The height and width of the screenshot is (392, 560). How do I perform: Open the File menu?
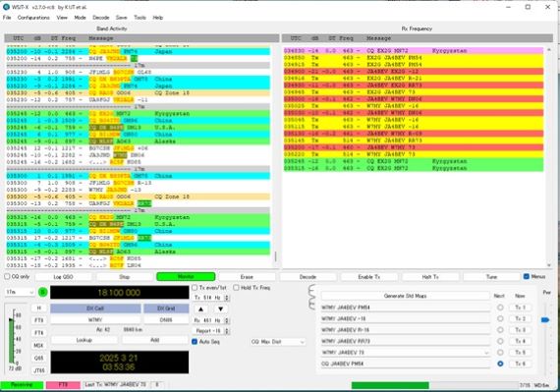[x=7, y=18]
